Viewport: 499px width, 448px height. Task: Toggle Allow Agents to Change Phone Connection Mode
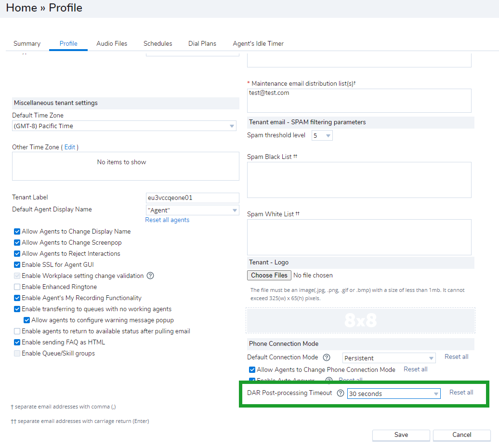click(252, 370)
